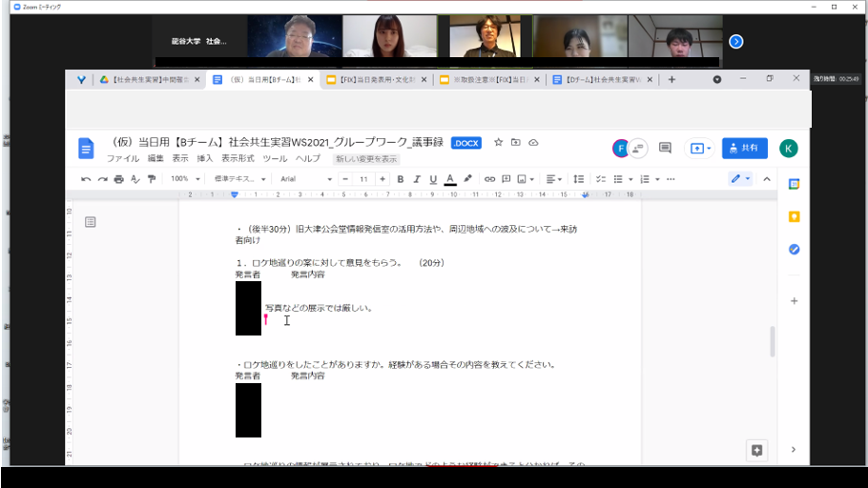Open the editing mode pencil dropdown

coord(740,179)
